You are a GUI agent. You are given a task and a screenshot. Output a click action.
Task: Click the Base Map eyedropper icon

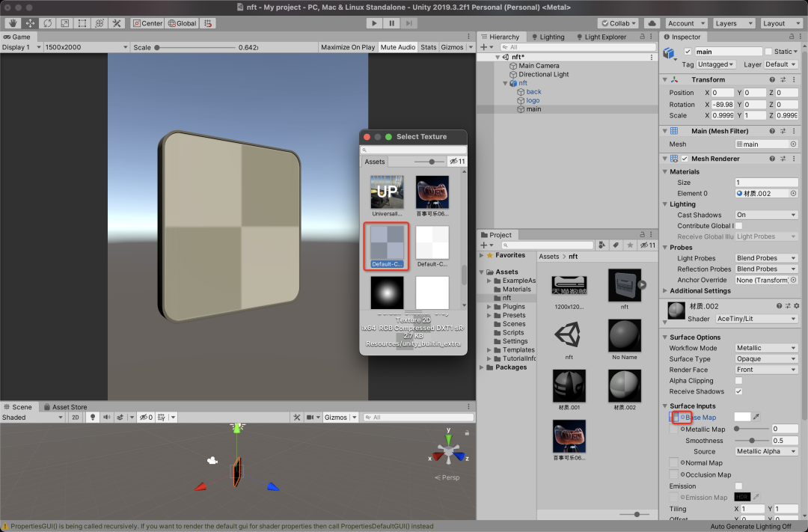tap(756, 417)
